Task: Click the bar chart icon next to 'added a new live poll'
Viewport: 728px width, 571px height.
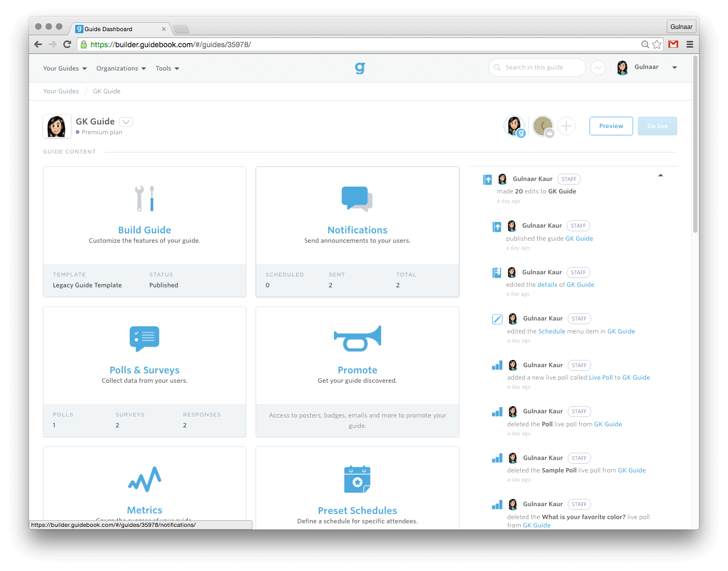Action: coord(497,365)
